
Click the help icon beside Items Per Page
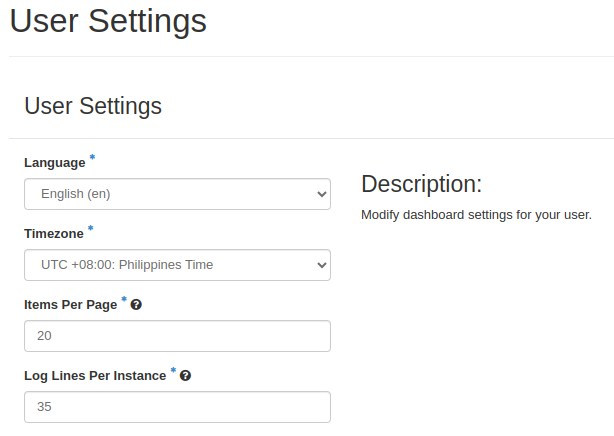click(136, 305)
